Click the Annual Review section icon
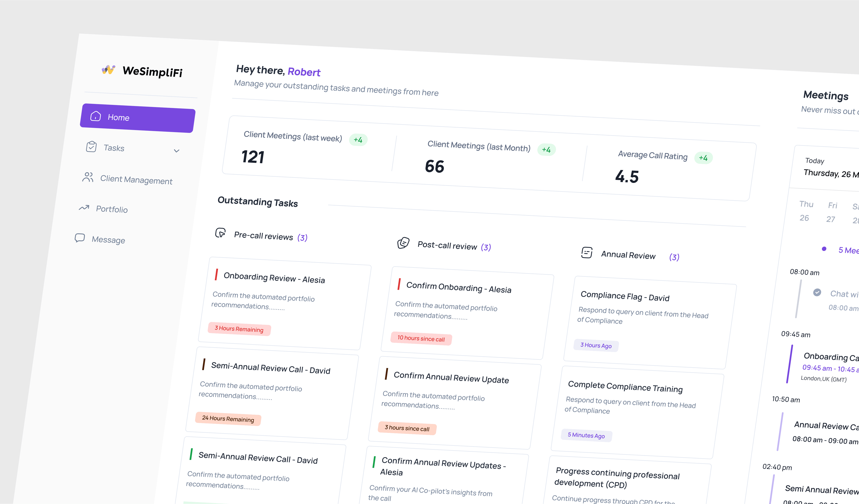859x504 pixels. coord(587,253)
